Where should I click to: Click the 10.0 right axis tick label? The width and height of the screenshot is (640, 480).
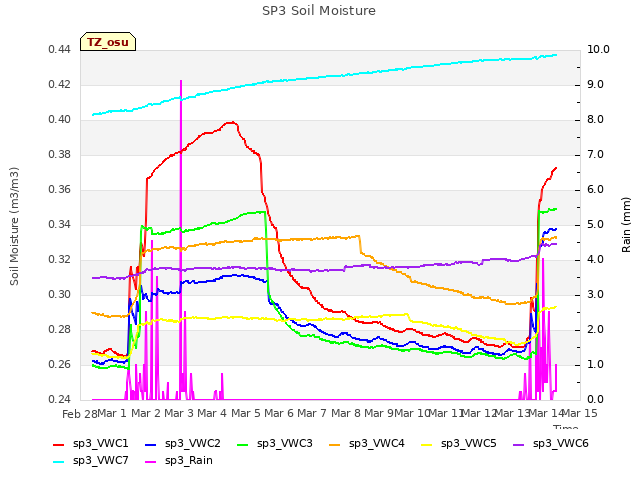click(598, 50)
